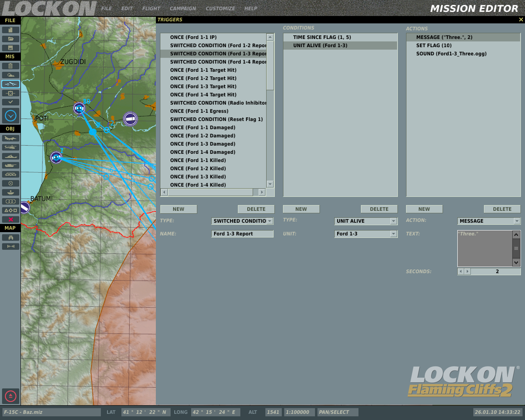
Task: Increase the SECONDS value with right arrow
Action: [468, 272]
